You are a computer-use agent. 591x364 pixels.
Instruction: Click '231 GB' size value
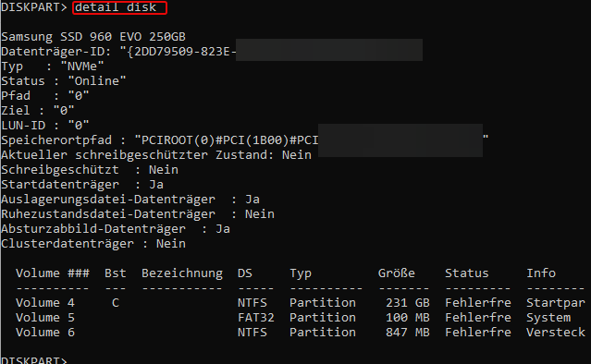(x=408, y=303)
